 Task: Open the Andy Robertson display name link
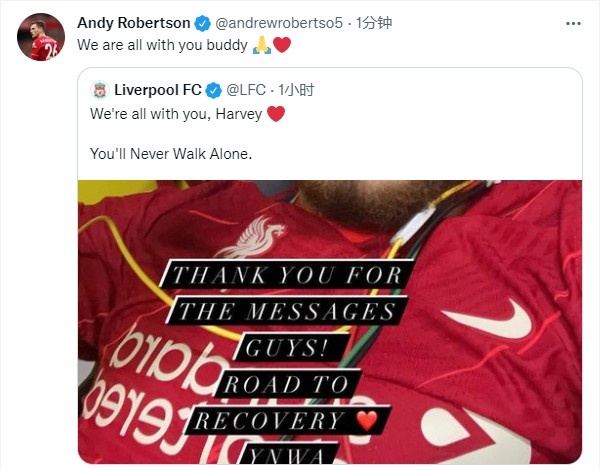click(134, 23)
